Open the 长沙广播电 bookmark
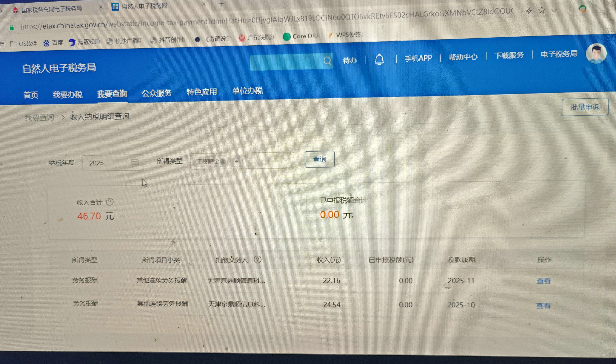616x364 pixels. coord(124,41)
